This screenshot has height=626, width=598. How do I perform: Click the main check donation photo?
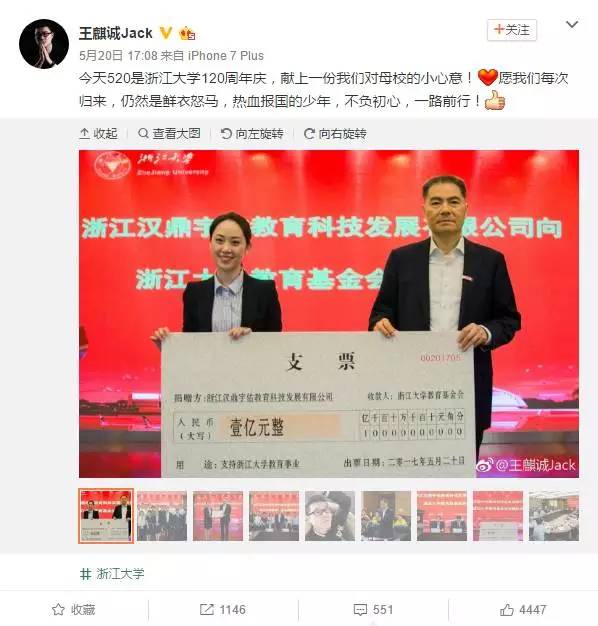pyautogui.click(x=329, y=314)
